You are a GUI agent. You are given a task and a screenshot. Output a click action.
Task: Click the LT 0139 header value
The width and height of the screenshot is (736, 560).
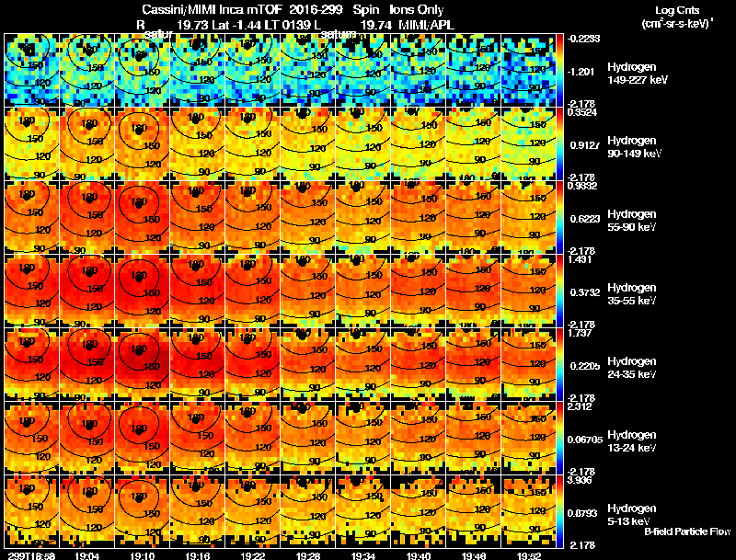coord(287,25)
